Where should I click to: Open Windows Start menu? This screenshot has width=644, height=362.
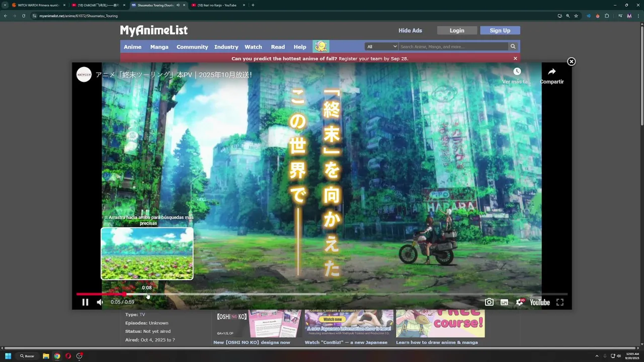[x=8, y=356]
